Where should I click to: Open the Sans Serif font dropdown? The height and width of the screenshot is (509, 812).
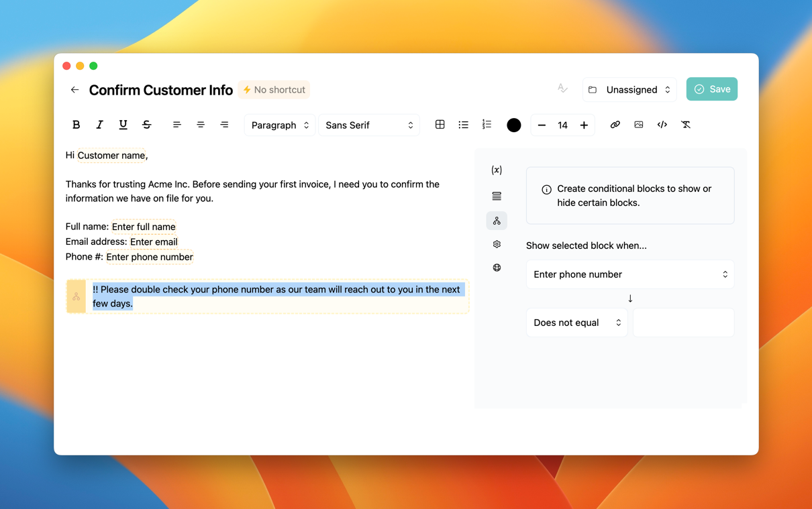[369, 125]
